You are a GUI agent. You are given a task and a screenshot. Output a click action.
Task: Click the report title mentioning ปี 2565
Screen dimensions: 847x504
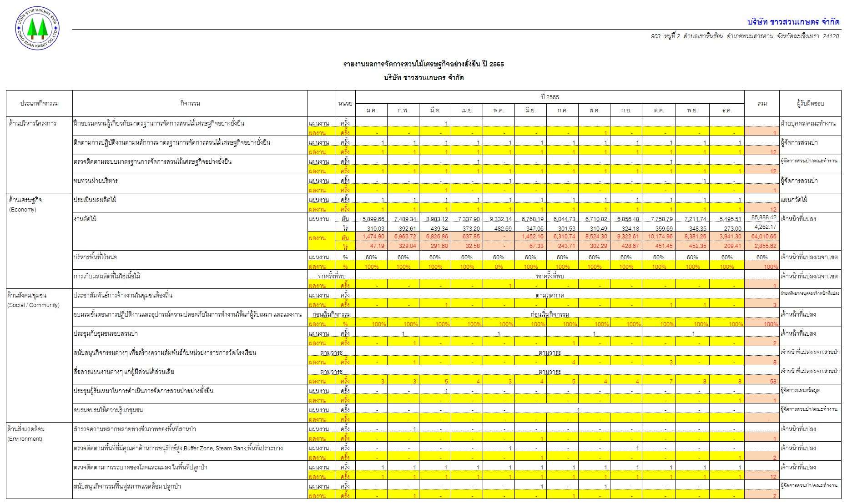tap(423, 64)
